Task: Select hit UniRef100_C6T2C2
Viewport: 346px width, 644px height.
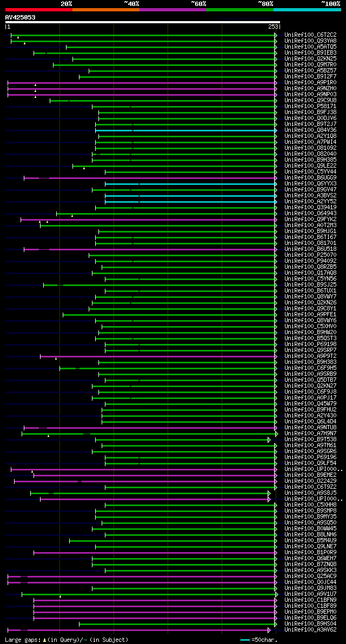Action: (x=310, y=35)
